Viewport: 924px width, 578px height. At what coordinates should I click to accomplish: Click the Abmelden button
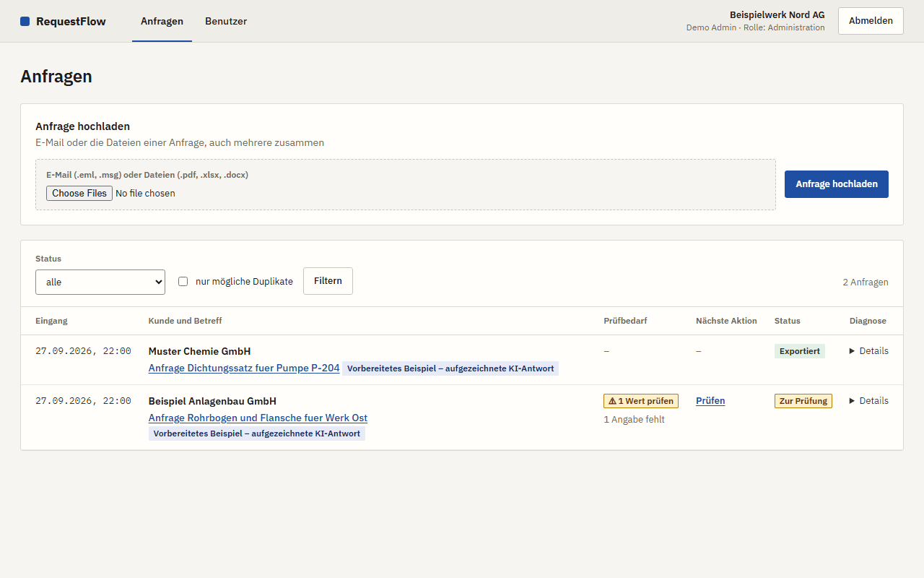click(871, 21)
